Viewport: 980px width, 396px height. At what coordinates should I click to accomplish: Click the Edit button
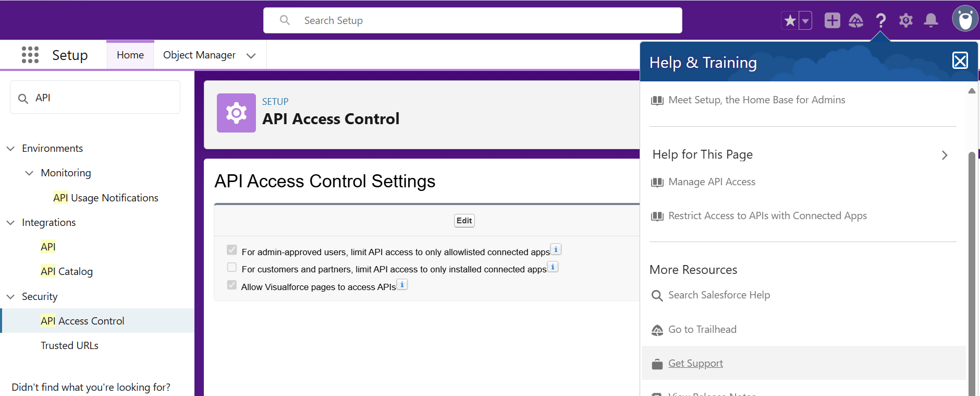[x=464, y=221]
